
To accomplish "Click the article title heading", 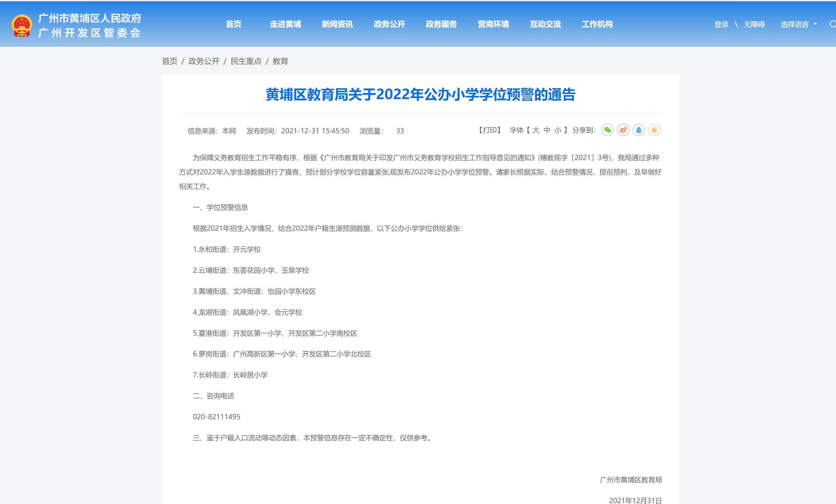I will tap(420, 94).
